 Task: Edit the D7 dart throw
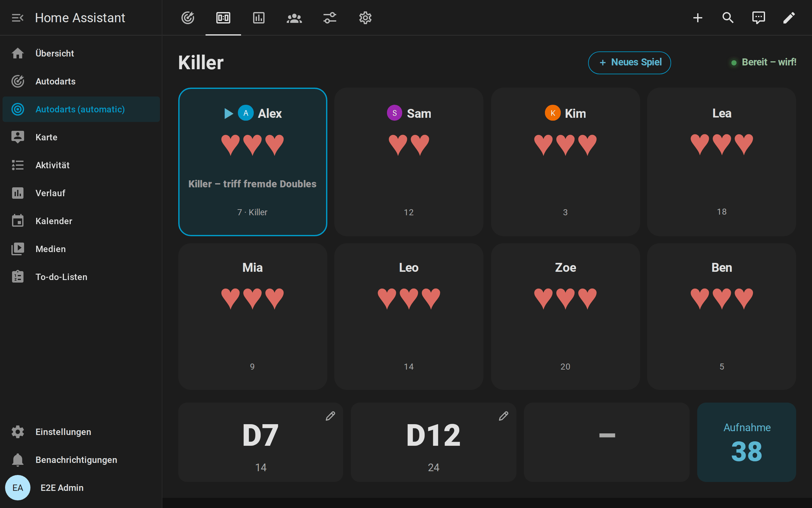point(331,416)
